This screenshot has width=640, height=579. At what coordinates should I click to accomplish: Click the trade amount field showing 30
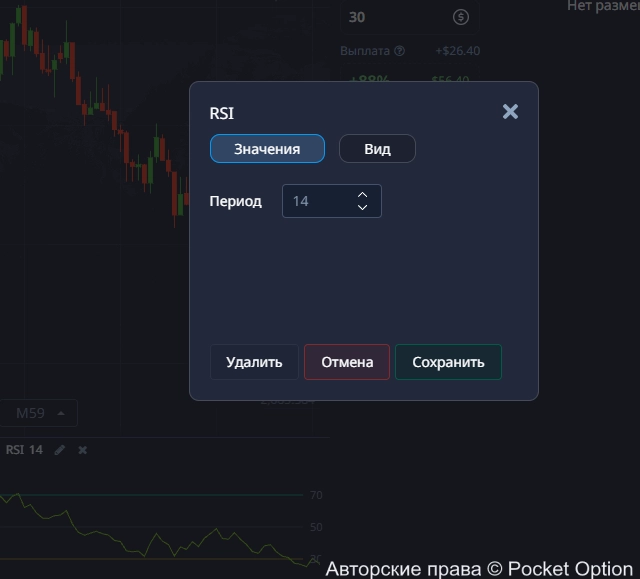pyautogui.click(x=395, y=17)
